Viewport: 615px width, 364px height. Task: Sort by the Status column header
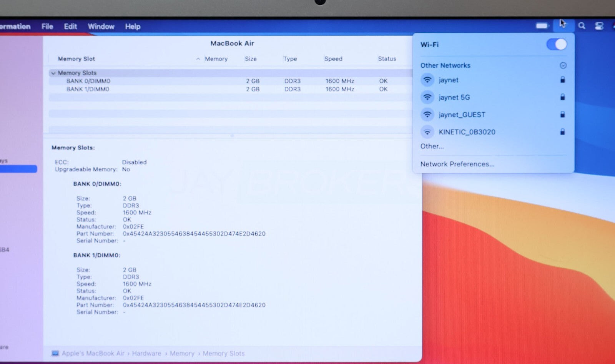click(387, 59)
